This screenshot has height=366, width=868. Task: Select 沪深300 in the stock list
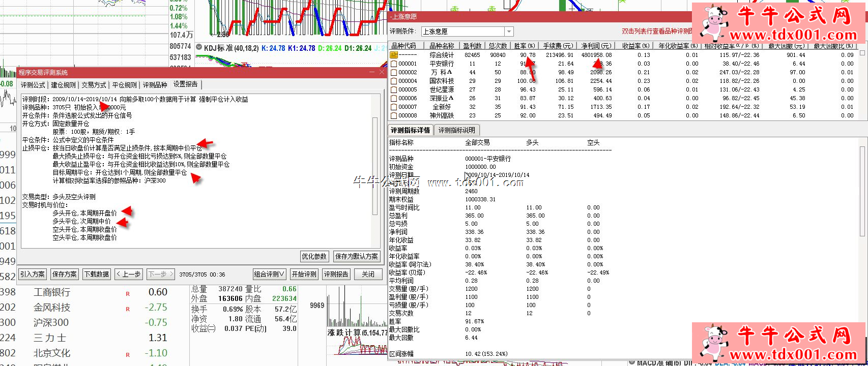click(x=51, y=323)
